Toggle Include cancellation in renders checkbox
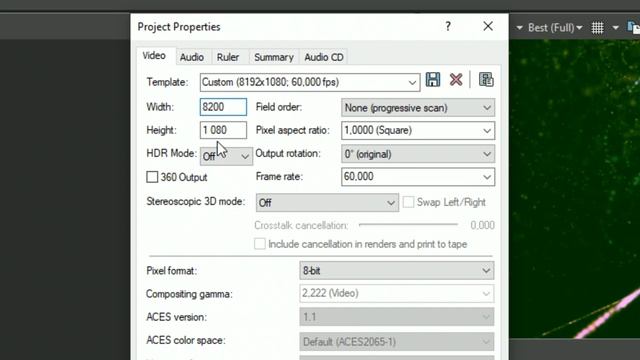This screenshot has height=360, width=640. 260,244
